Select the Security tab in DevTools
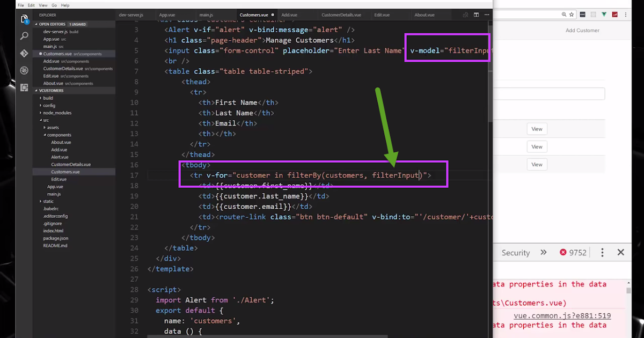Viewport: 644px width, 338px height. coord(516,252)
